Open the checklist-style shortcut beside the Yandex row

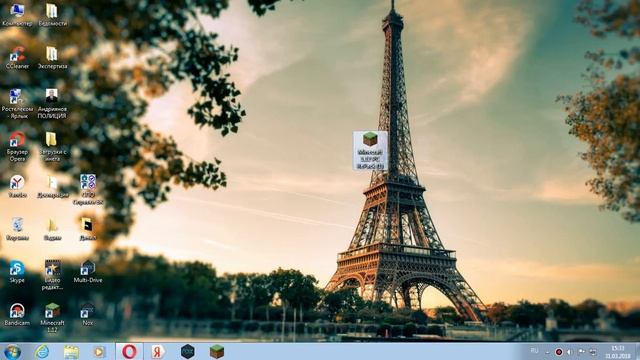88,189
